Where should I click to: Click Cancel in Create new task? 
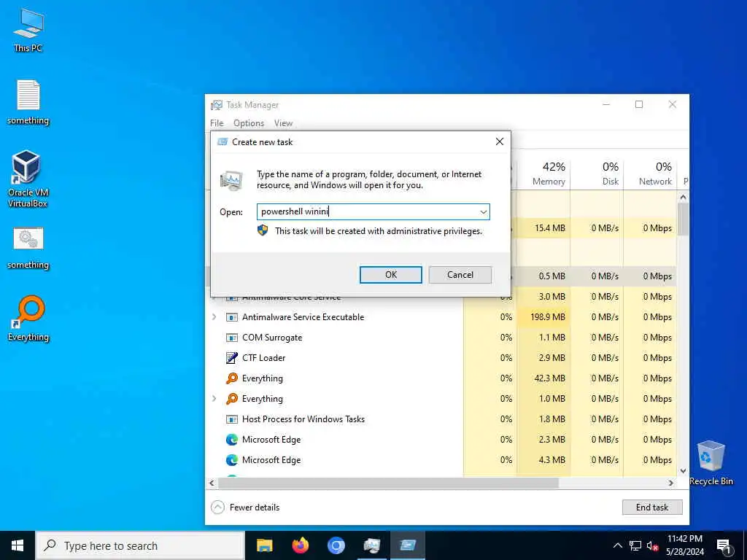[460, 275]
